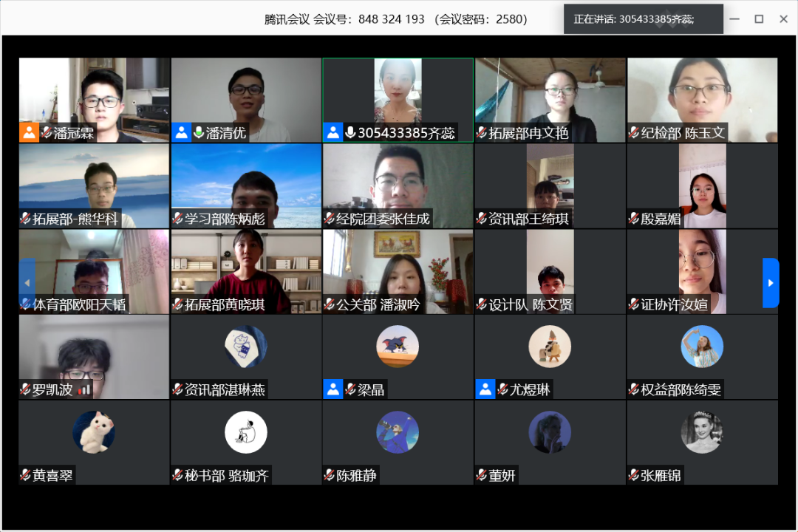This screenshot has height=532, width=798.
Task: Toggle the microphone icon for 305433385齐蕊
Action: 350,133
